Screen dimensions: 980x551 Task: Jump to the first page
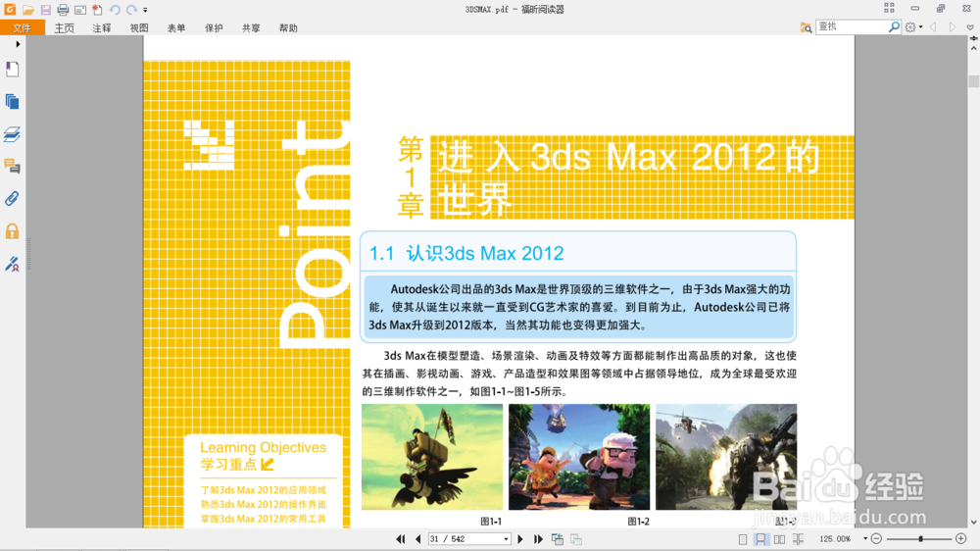[400, 539]
